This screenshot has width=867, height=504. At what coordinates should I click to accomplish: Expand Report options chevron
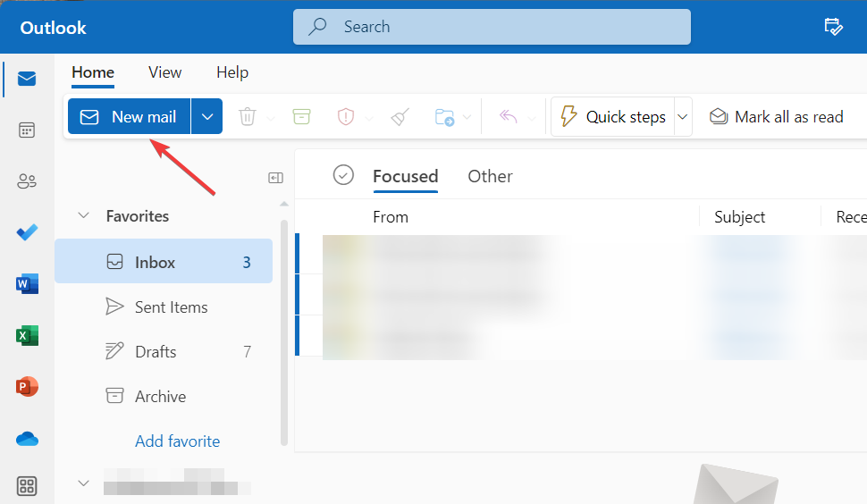369,118
